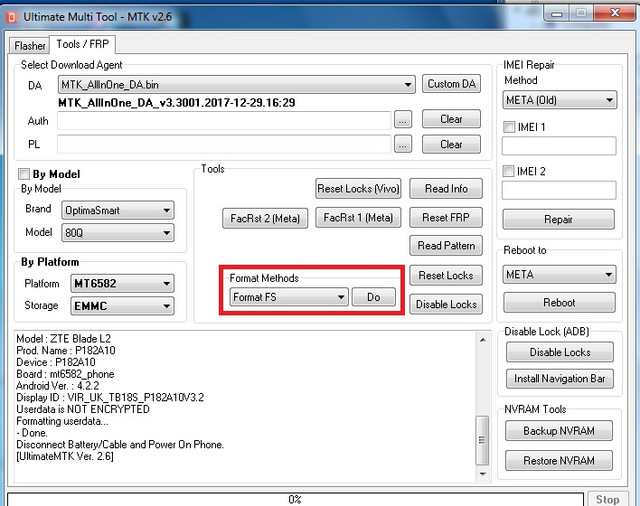Open the Reboot to dropdown showing META
The image size is (640, 506).
pos(560,275)
